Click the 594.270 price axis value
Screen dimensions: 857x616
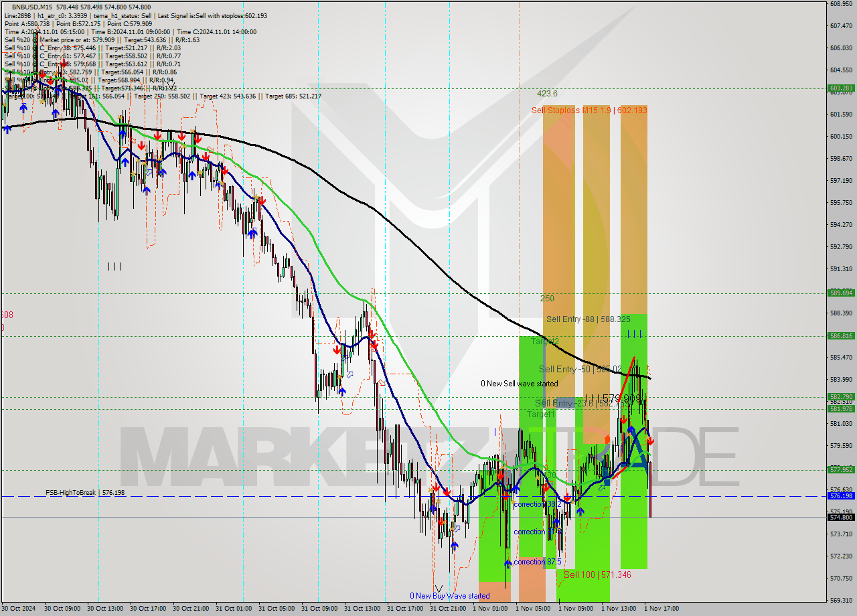[x=841, y=224]
